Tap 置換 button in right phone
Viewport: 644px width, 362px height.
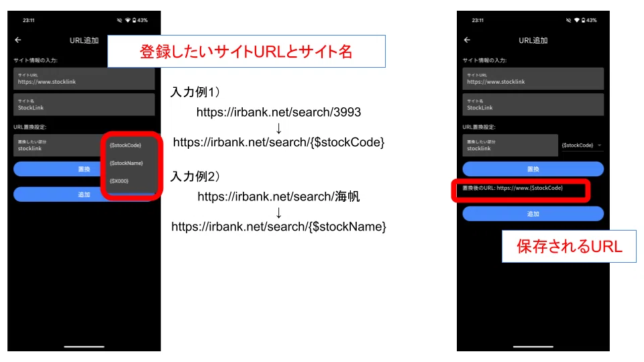pyautogui.click(x=533, y=169)
